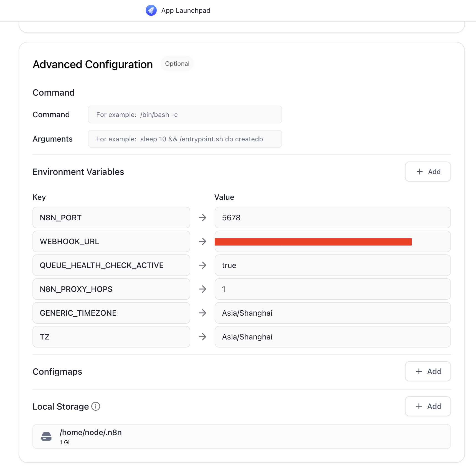Click the storage drive icon for /home/node/.n8n
This screenshot has width=476, height=470.
click(x=46, y=436)
